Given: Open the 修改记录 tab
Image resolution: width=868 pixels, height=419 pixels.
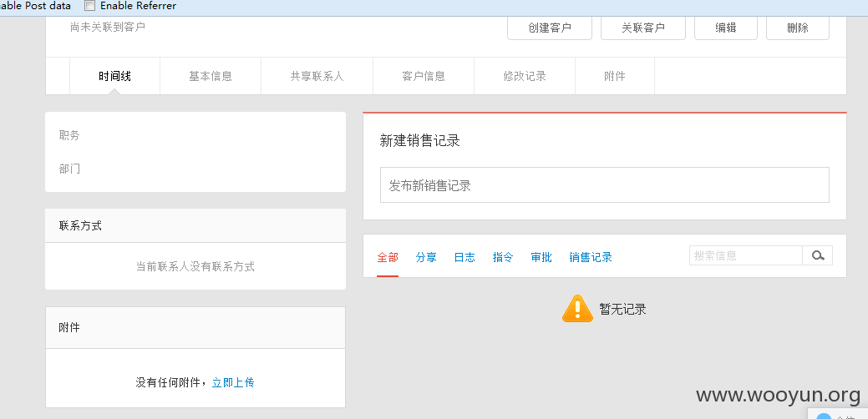Looking at the screenshot, I should click(x=525, y=76).
